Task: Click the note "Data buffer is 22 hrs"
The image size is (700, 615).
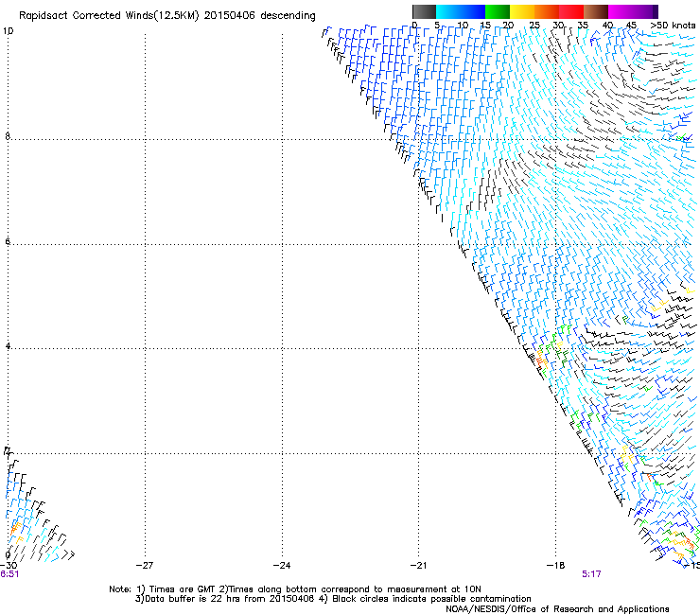Action: pyautogui.click(x=193, y=599)
